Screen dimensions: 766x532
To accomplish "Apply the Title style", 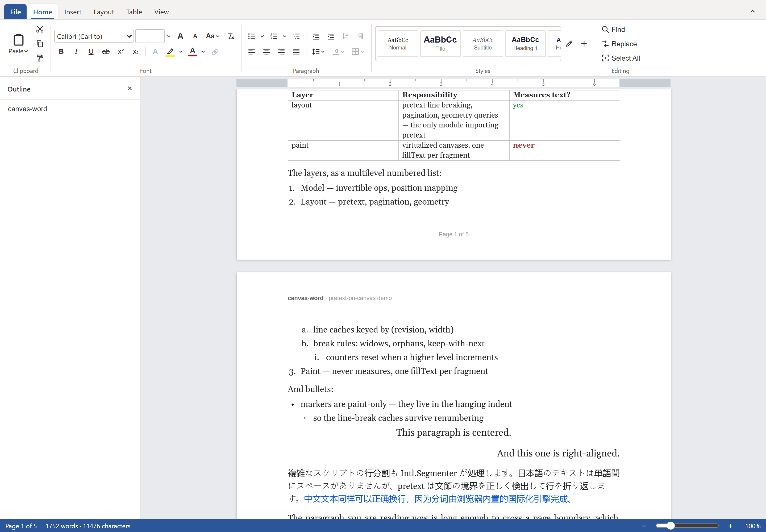I will tap(440, 44).
